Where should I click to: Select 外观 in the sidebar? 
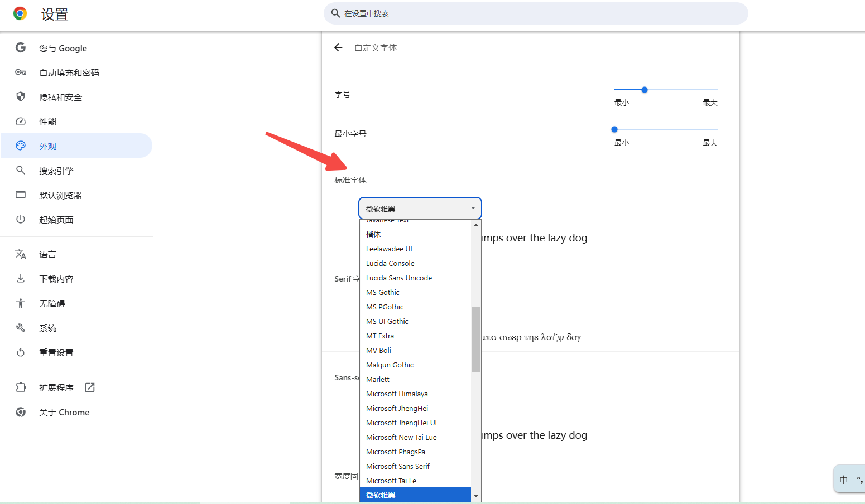click(76, 146)
